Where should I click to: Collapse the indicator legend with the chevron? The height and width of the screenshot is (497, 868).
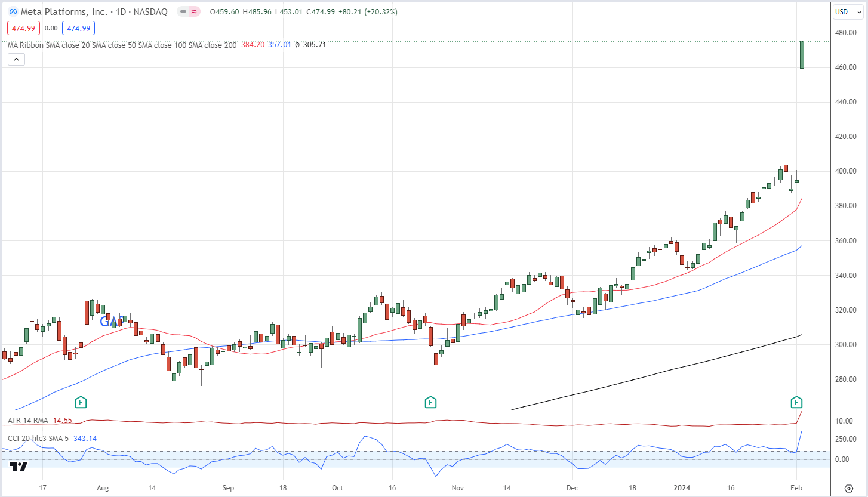click(16, 59)
